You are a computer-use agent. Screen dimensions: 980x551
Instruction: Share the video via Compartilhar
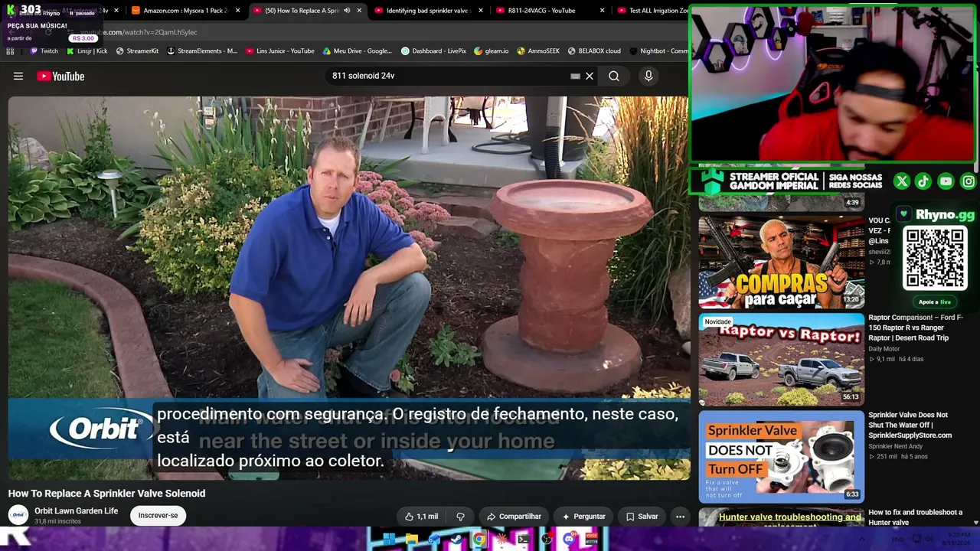click(x=514, y=517)
